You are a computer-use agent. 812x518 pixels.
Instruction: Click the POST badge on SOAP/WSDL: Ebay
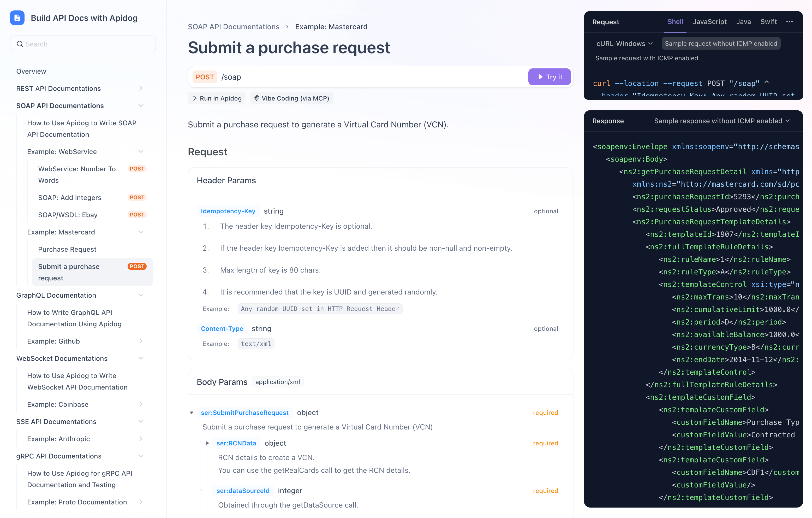point(137,215)
